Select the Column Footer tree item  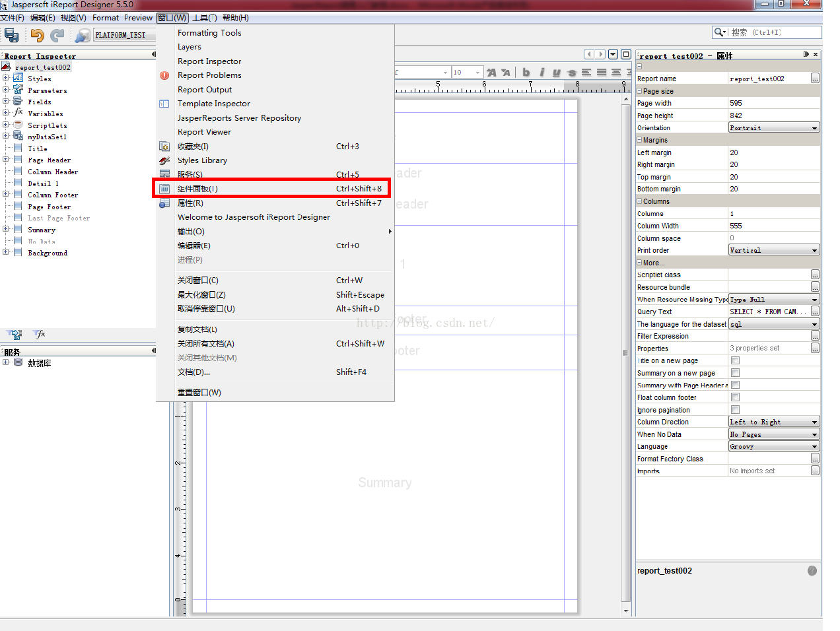click(53, 195)
